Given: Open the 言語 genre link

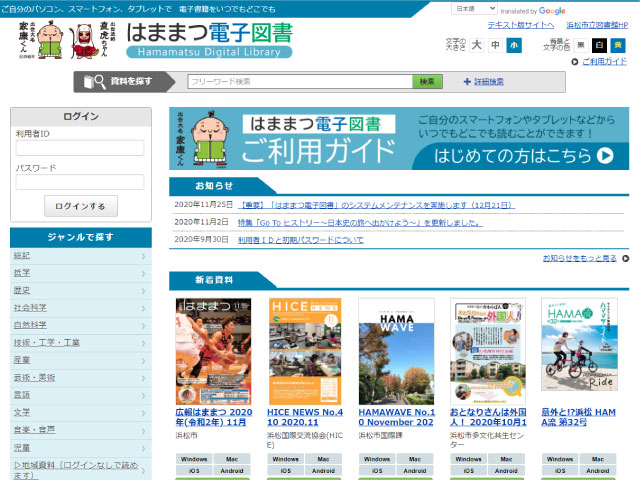Looking at the screenshot, I should [22, 395].
